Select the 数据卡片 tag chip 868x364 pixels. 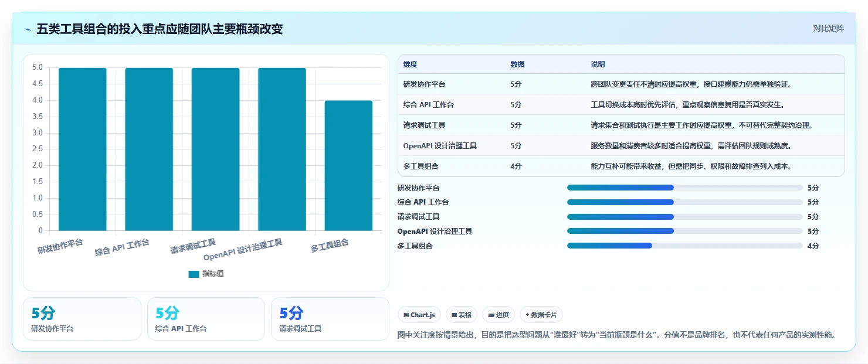(x=541, y=315)
